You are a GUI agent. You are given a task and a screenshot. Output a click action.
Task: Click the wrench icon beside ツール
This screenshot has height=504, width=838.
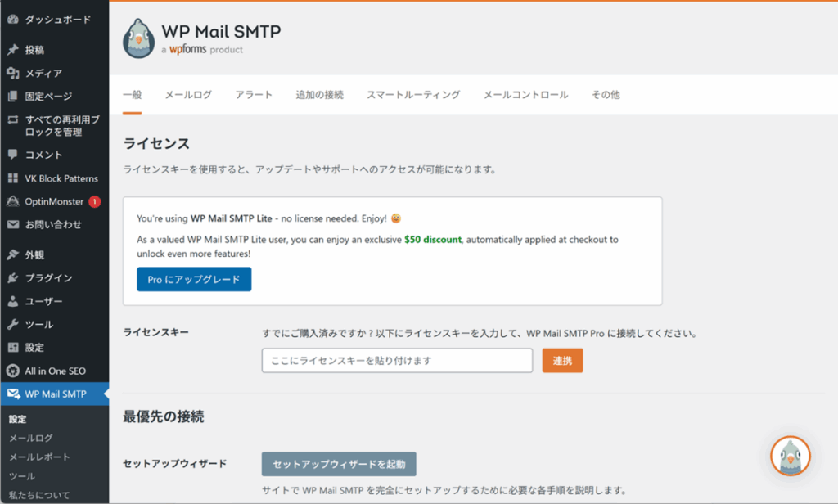point(13,325)
